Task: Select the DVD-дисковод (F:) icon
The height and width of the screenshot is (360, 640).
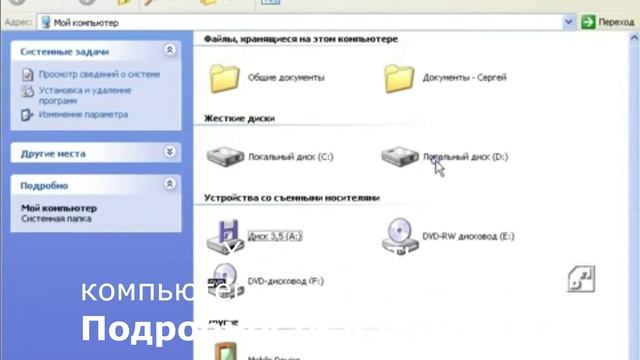Action: click(225, 281)
